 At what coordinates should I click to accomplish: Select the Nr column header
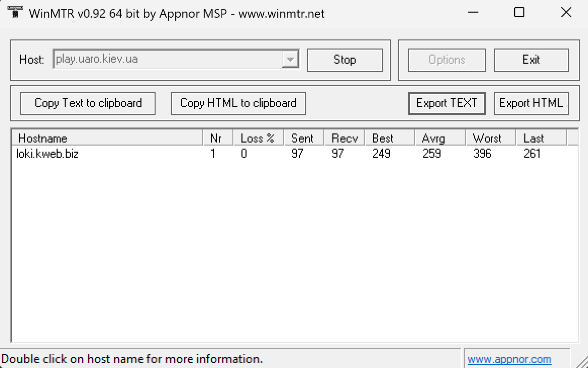218,138
